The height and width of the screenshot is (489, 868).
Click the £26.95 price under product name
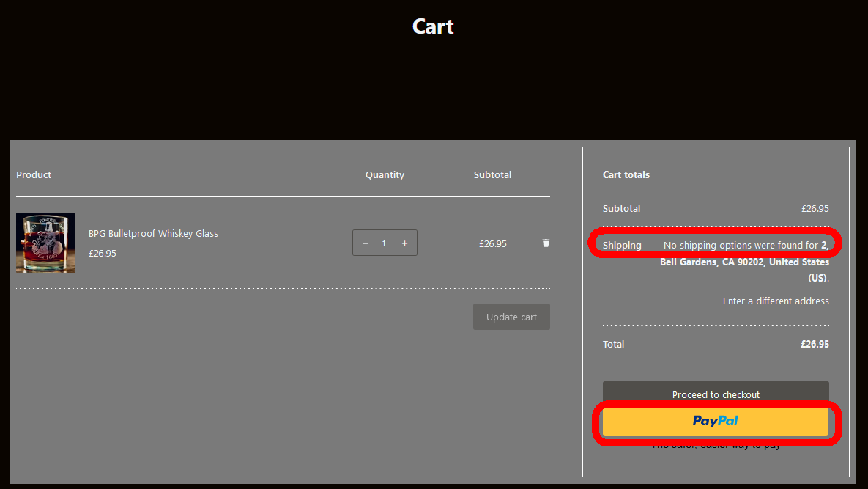tap(103, 254)
